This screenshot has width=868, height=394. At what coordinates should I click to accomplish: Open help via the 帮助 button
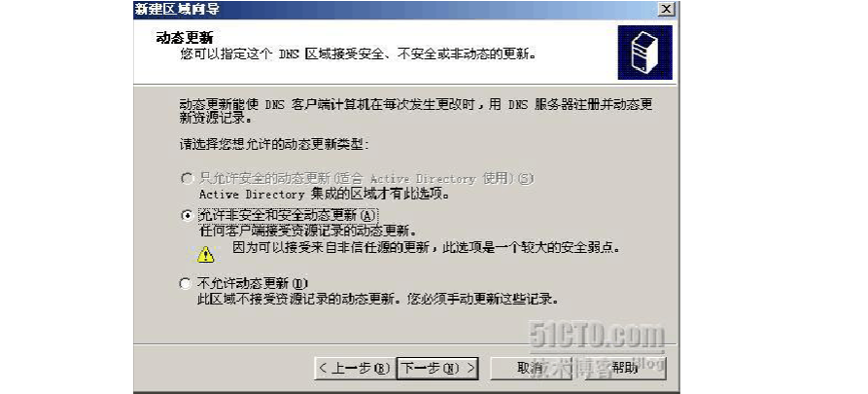pyautogui.click(x=624, y=368)
